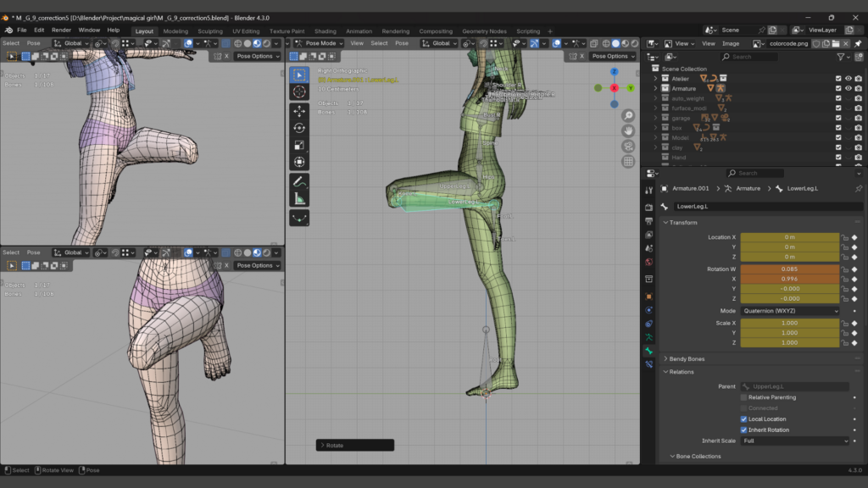
Task: Expand the garage collection in outliner
Action: [655, 118]
